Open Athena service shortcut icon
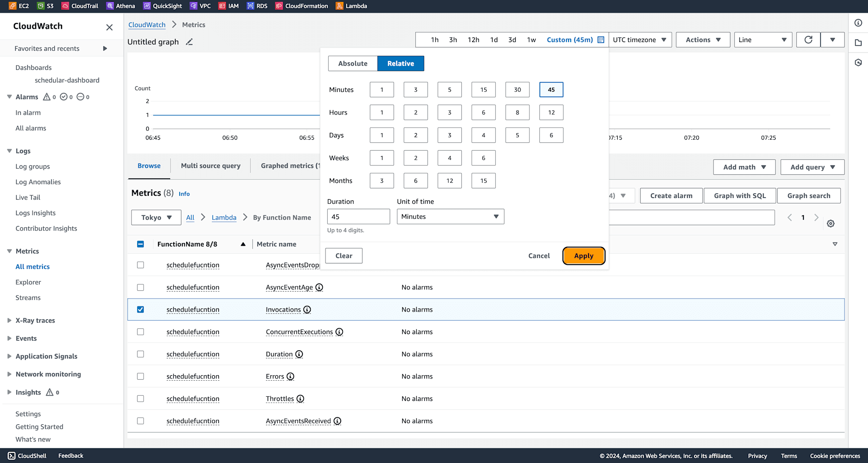 click(x=110, y=6)
